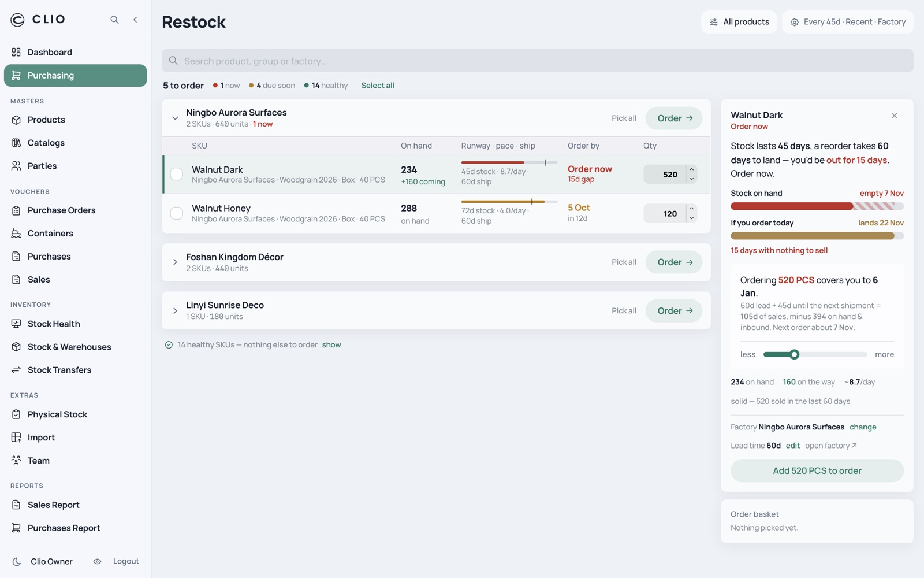The width and height of the screenshot is (924, 578).
Task: Click the less–more order quantity slider handle
Action: click(x=795, y=354)
